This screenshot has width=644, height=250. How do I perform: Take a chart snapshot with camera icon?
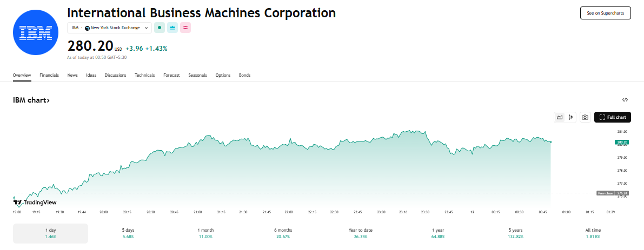(585, 117)
